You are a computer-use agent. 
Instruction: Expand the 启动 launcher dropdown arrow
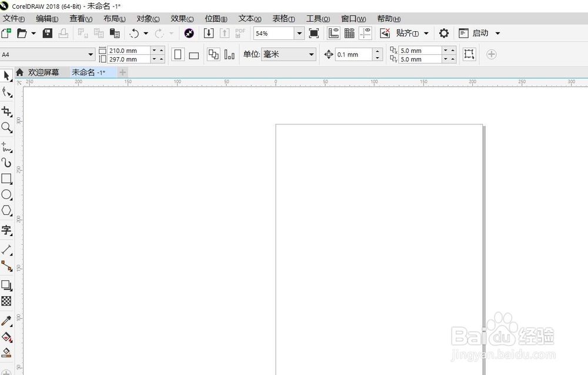pyautogui.click(x=497, y=33)
